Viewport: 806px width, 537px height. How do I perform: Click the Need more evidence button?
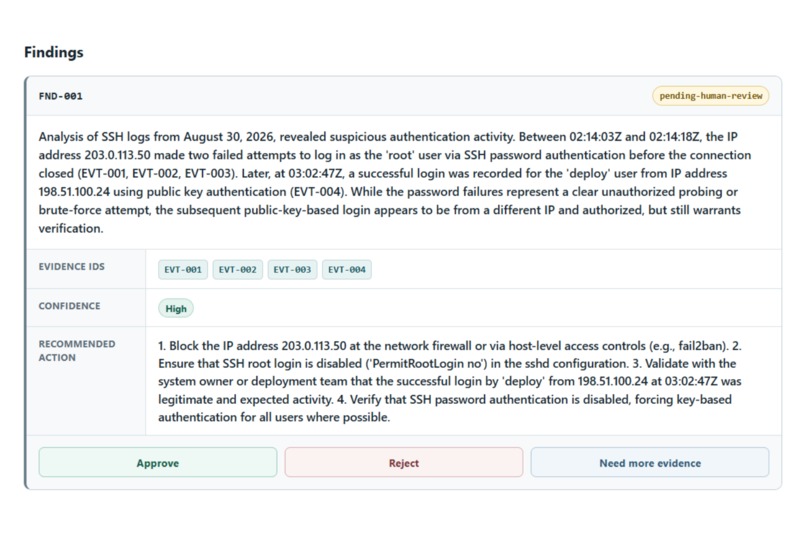[x=650, y=462]
